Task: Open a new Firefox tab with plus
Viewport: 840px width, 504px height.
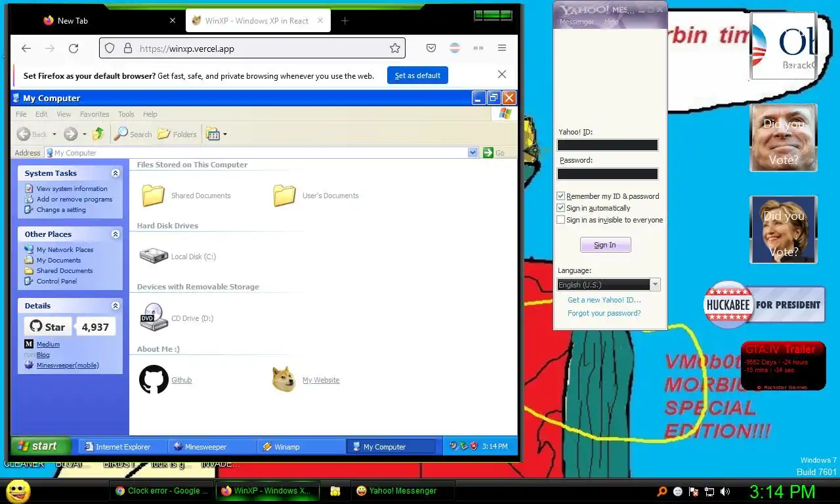Action: tap(345, 20)
